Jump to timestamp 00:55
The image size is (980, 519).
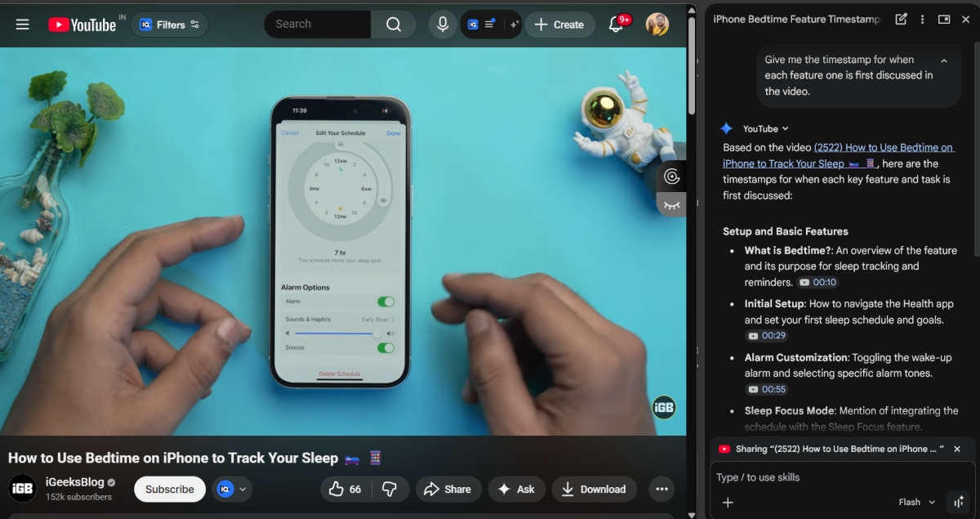coord(766,389)
